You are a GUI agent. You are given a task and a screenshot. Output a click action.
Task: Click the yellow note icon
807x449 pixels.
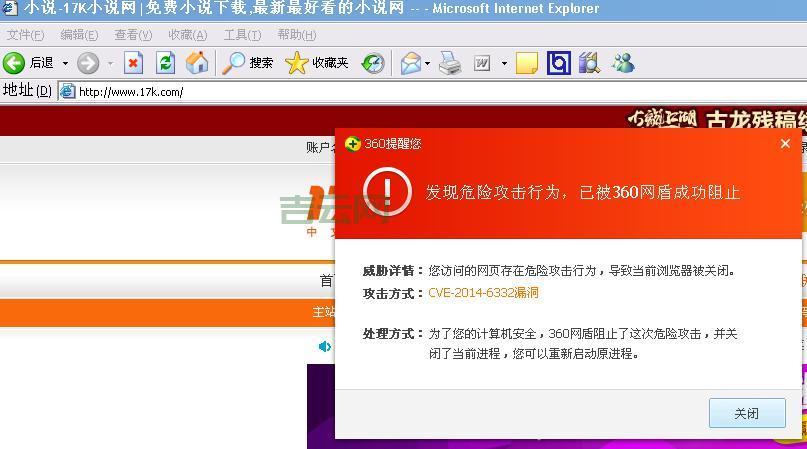527,63
